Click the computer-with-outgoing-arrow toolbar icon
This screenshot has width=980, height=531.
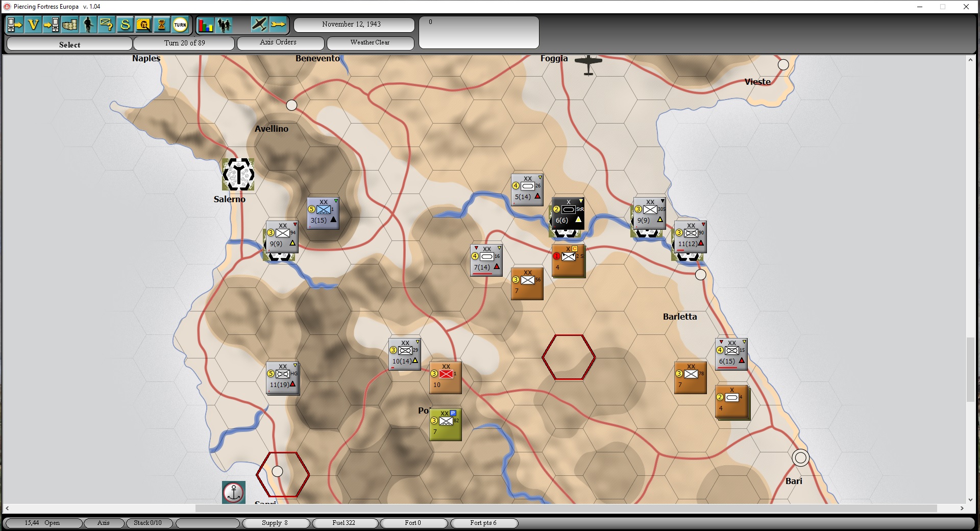14,25
